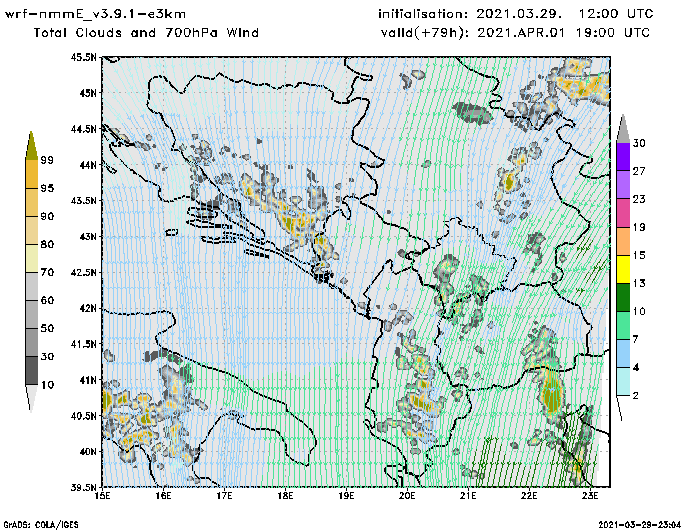Click the cloud legend value 99
Image resolution: width=700 pixels, height=530 pixels.
coord(47,160)
